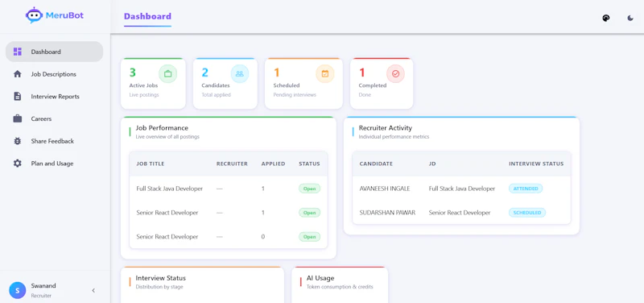
Task: Go to Job Descriptions menu item
Action: [54, 74]
